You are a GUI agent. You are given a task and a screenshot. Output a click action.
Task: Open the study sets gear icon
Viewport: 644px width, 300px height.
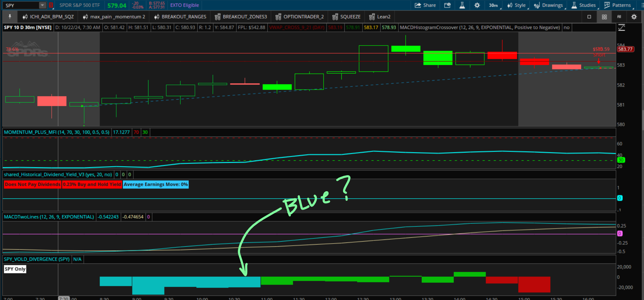(634, 17)
